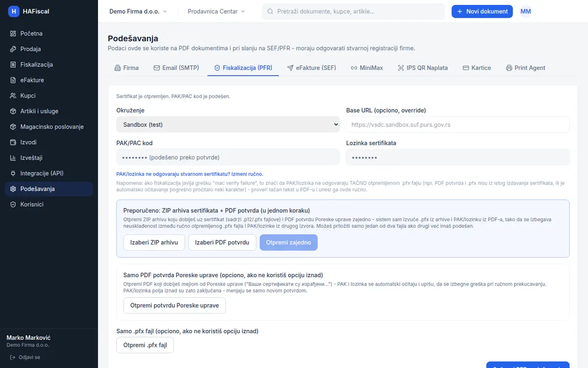Viewport: 588px width, 368px height.
Task: Click the Artikli i usluge box icon
Action: 13,111
